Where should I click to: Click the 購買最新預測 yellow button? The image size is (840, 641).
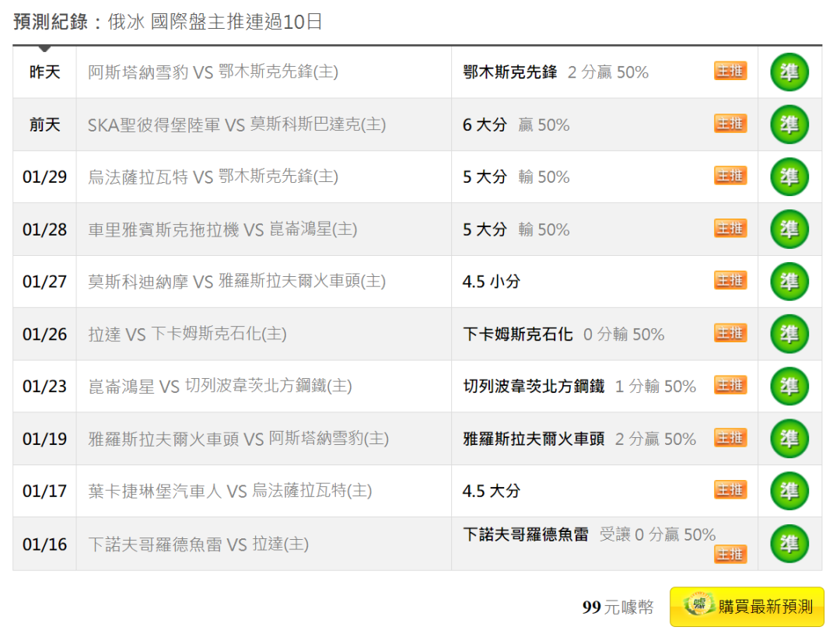[747, 607]
